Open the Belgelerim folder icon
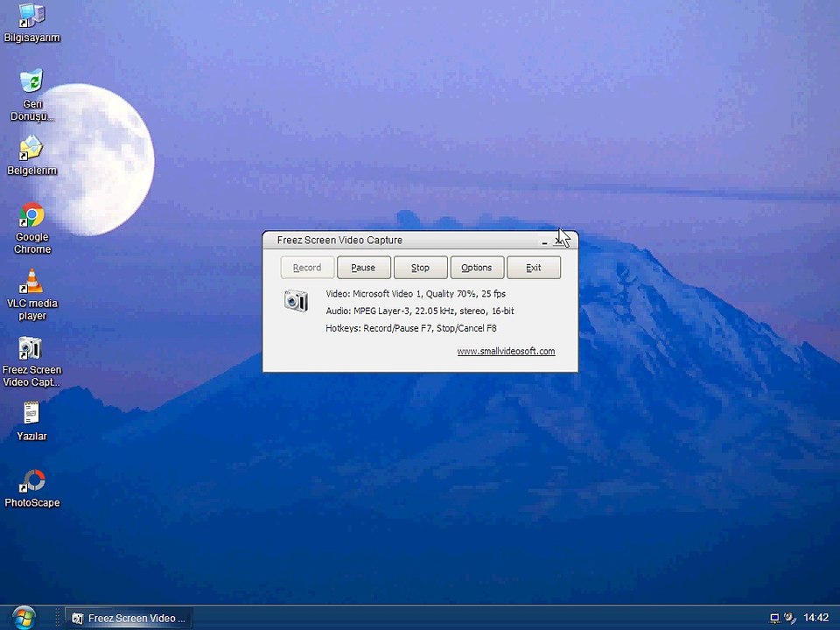The width and height of the screenshot is (840, 630). coord(31,156)
